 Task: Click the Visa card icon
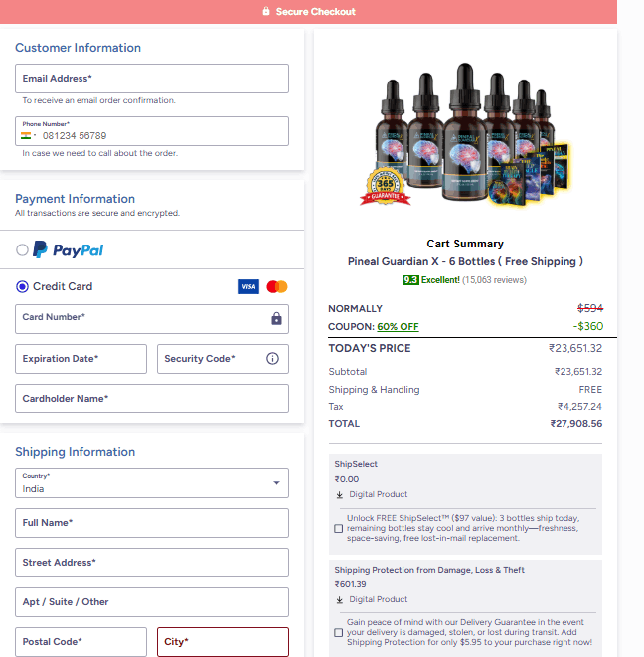click(x=248, y=286)
